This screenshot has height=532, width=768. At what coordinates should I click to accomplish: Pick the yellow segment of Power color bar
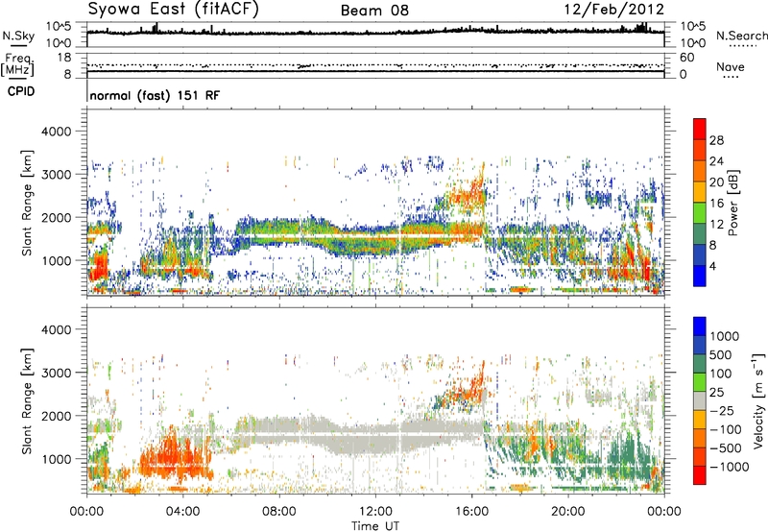click(x=700, y=191)
